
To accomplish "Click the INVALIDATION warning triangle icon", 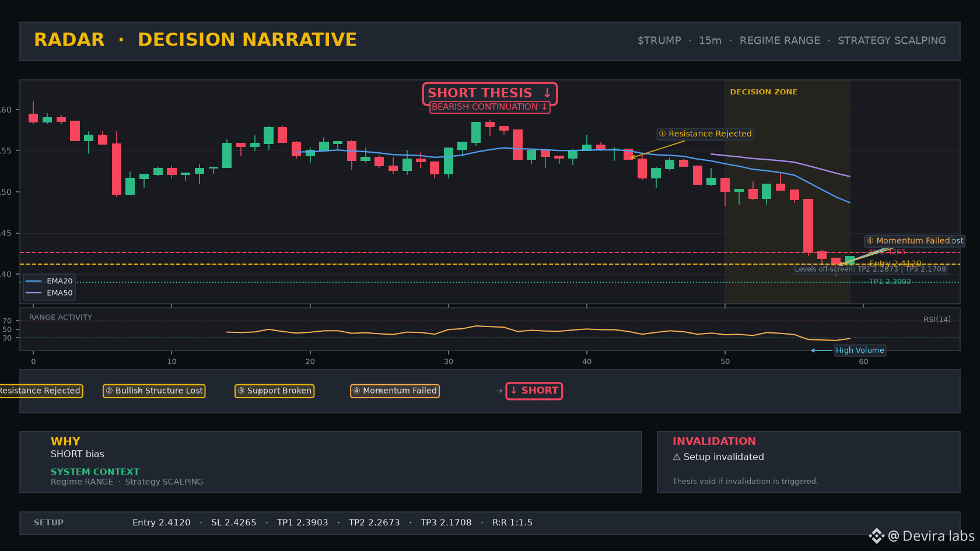I will [x=677, y=457].
